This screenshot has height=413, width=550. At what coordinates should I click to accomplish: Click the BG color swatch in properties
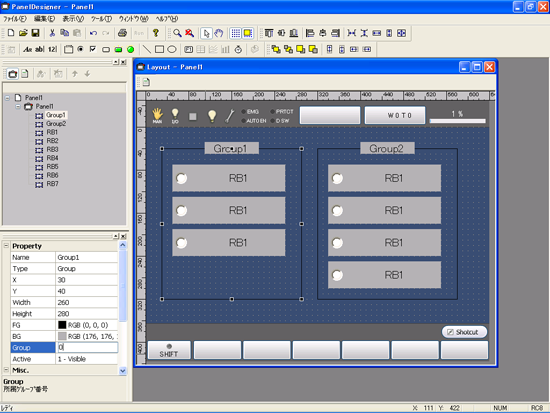(62, 336)
